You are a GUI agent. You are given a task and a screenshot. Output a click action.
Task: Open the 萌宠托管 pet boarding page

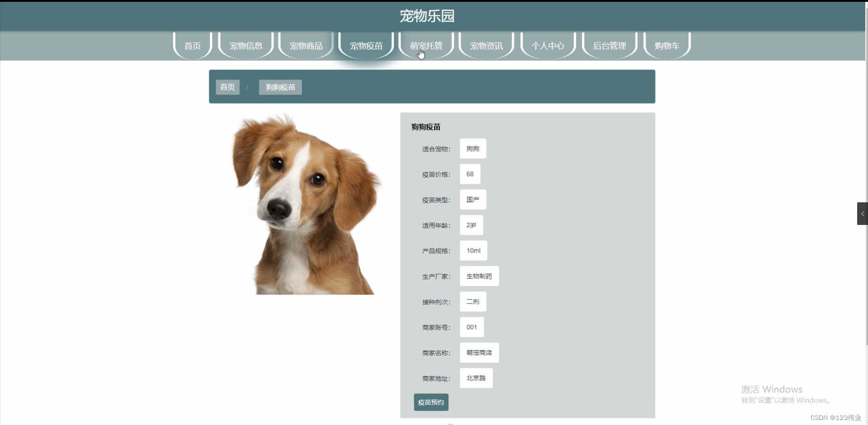(x=426, y=45)
